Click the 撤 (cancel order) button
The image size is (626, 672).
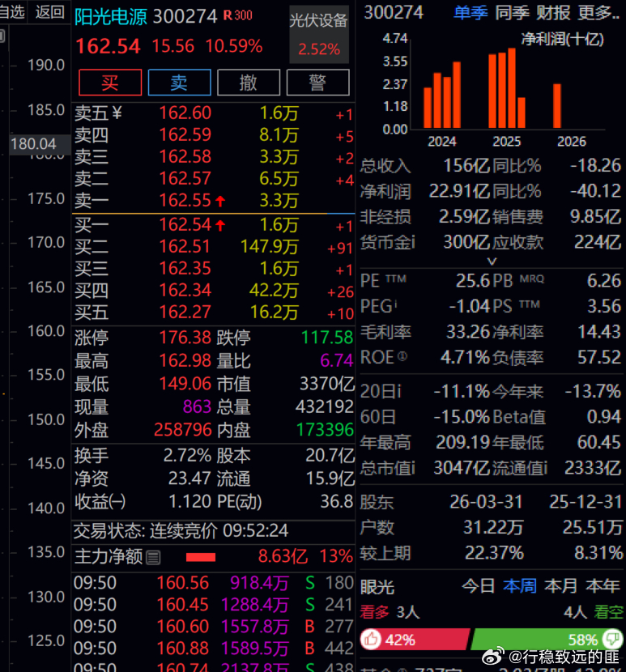click(249, 83)
